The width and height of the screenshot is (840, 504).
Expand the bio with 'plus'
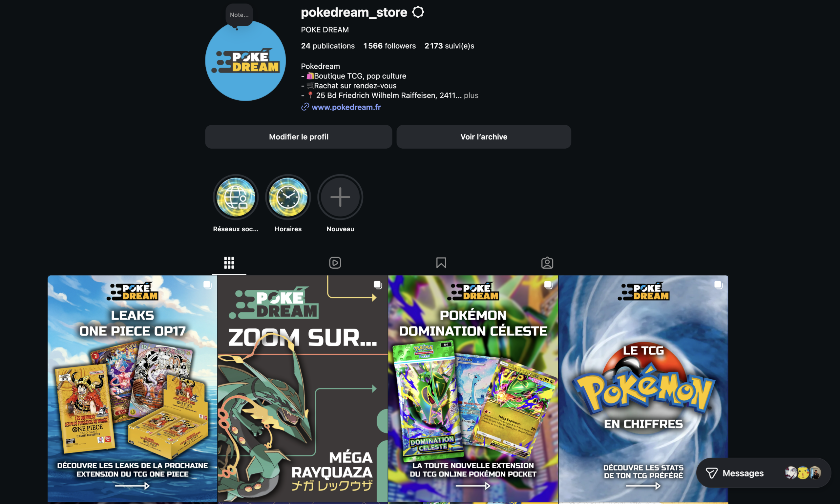point(471,95)
